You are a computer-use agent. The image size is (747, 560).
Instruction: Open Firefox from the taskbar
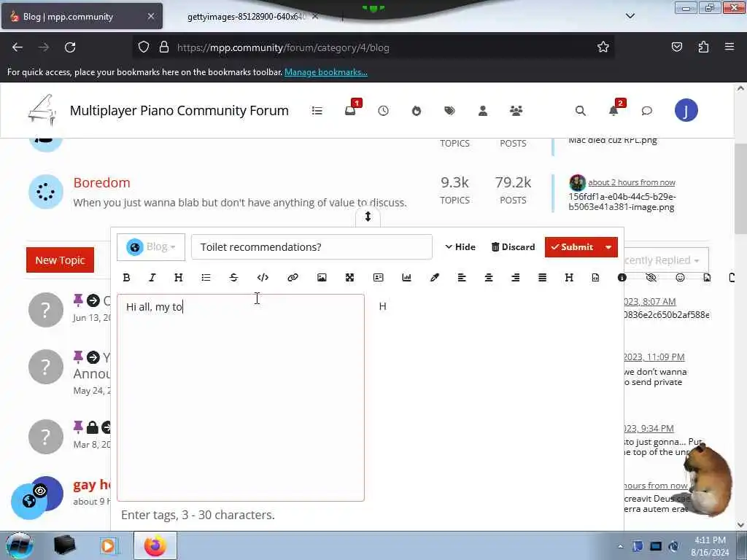155,545
